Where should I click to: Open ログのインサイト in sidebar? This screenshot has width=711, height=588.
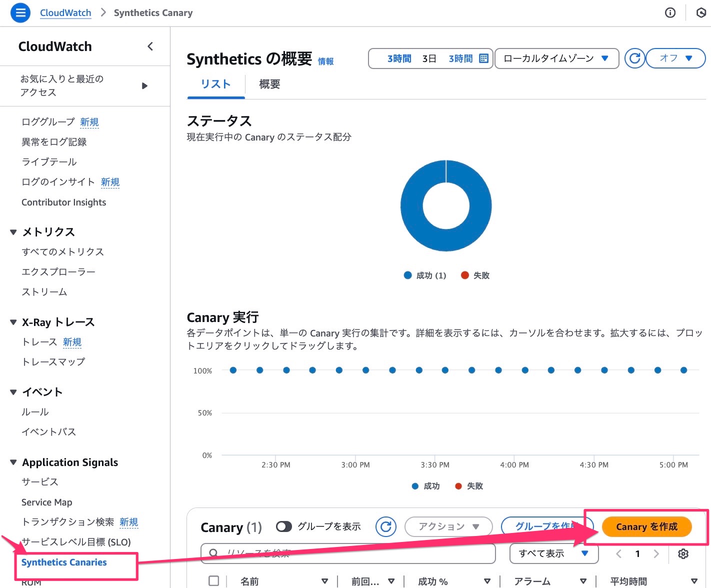point(58,182)
